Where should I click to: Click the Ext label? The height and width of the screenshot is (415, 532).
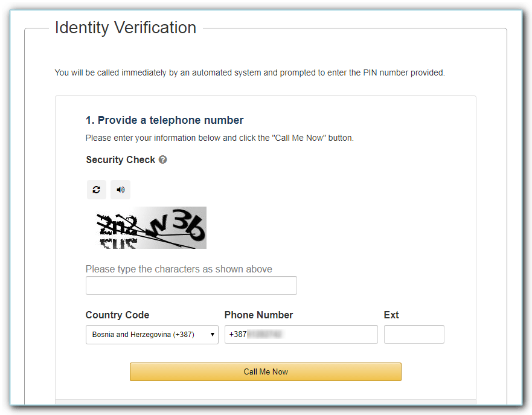pyautogui.click(x=391, y=315)
